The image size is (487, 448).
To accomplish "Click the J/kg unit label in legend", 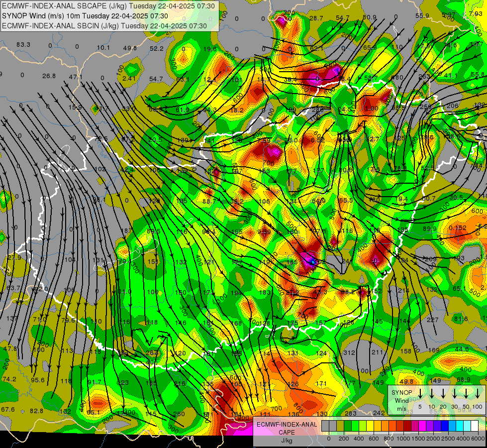I will [287, 441].
